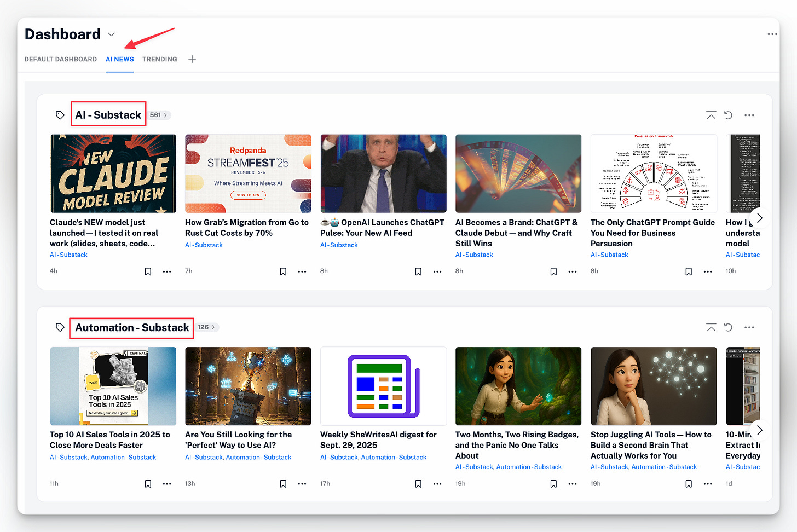Open more options for ChatGPT Prompt Guide article
The width and height of the screenshot is (797, 532).
(708, 271)
